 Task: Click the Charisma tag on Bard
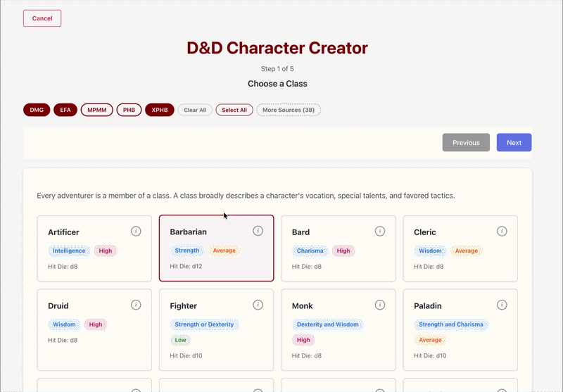(x=310, y=251)
